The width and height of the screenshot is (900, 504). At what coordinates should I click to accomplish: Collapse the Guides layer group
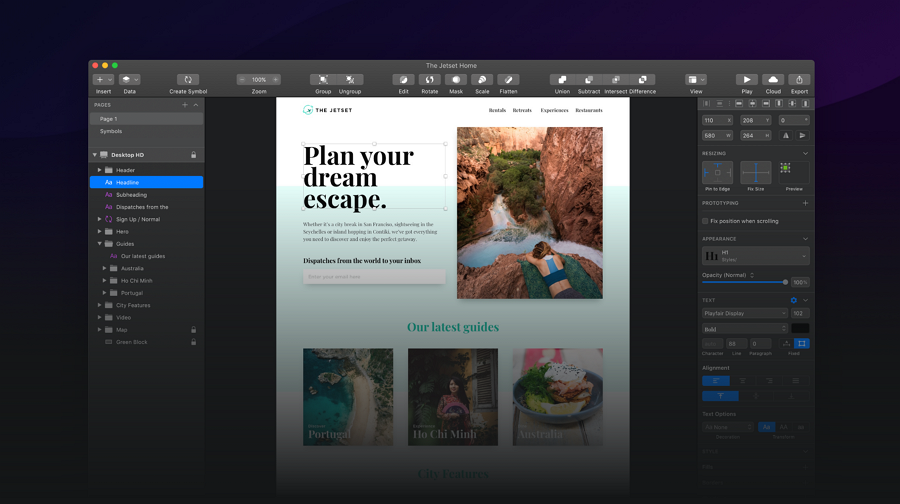point(99,244)
